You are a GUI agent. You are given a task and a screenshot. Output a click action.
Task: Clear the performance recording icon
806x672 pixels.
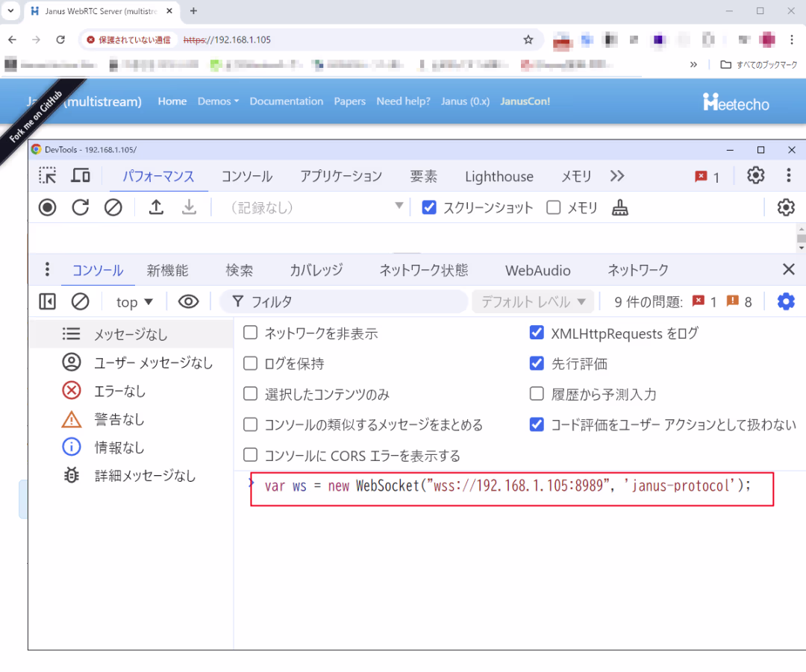pyautogui.click(x=113, y=207)
